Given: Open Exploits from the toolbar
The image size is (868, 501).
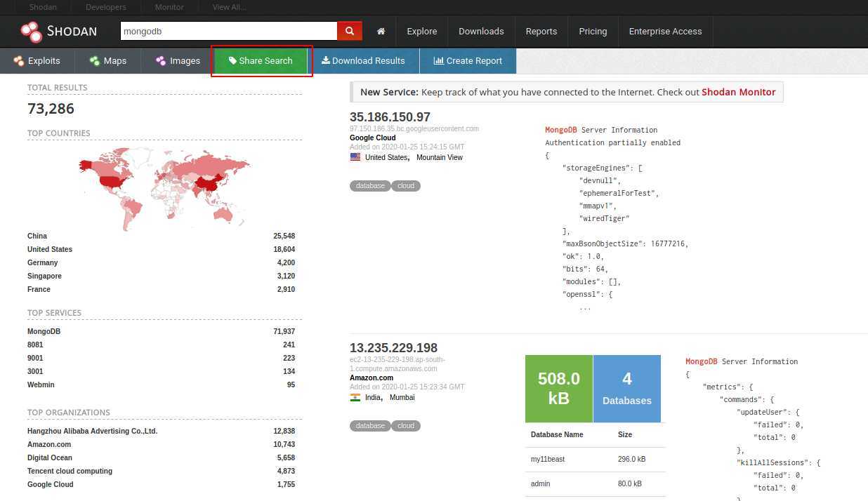Looking at the screenshot, I should point(37,61).
